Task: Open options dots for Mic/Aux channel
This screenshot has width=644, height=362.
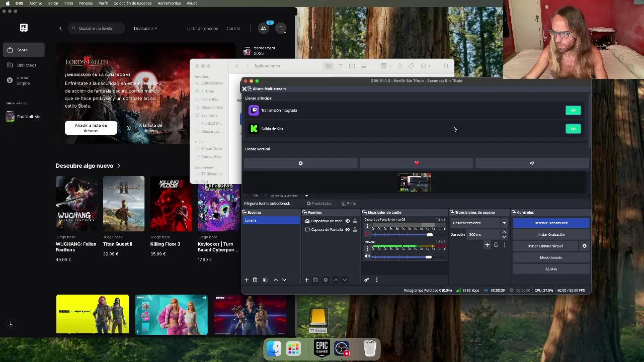Action: 367,248
